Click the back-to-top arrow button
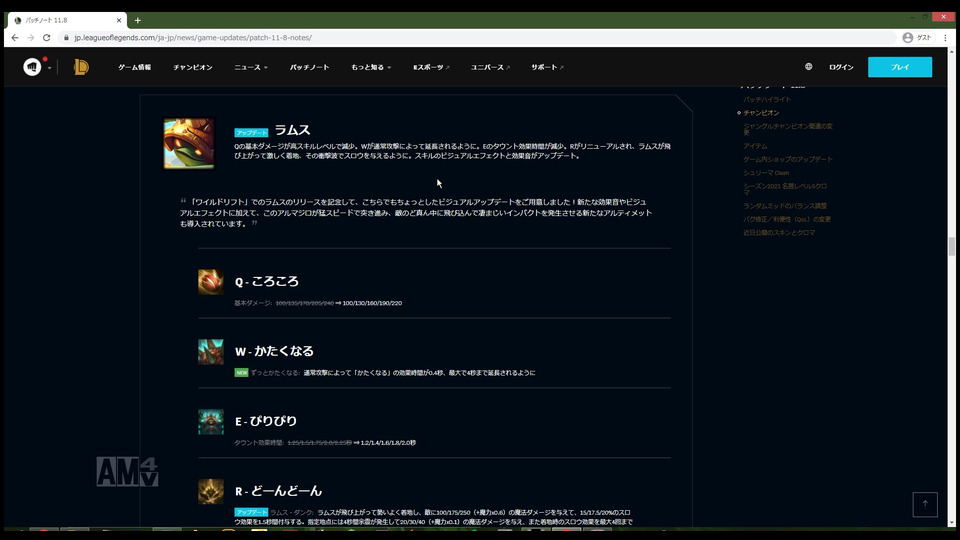Screen dimensions: 960x540 [925, 504]
